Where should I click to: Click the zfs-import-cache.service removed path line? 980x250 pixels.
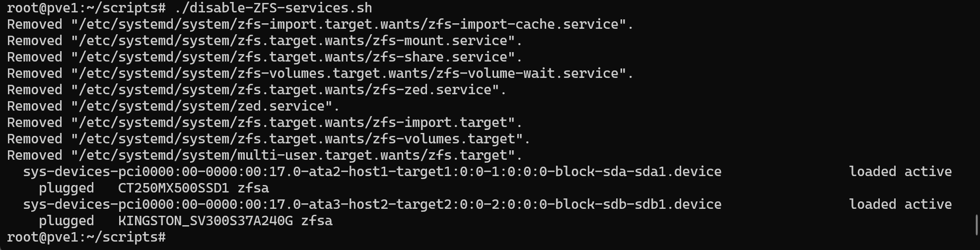click(x=320, y=25)
